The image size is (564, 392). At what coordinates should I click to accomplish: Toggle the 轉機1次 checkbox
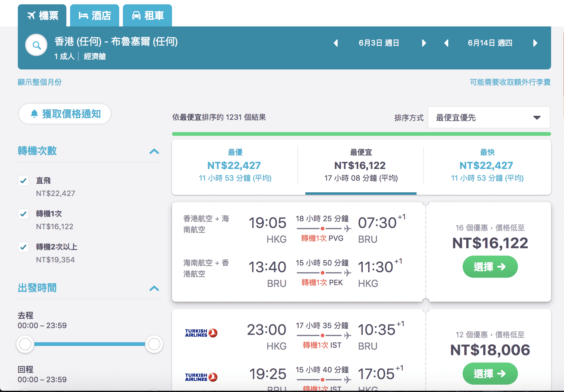(23, 214)
